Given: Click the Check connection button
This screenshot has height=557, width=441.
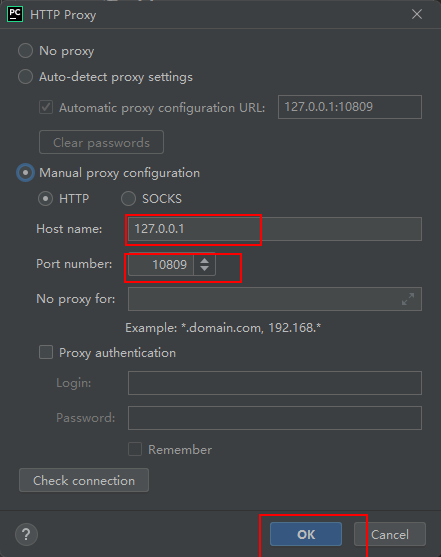Looking at the screenshot, I should [x=84, y=480].
